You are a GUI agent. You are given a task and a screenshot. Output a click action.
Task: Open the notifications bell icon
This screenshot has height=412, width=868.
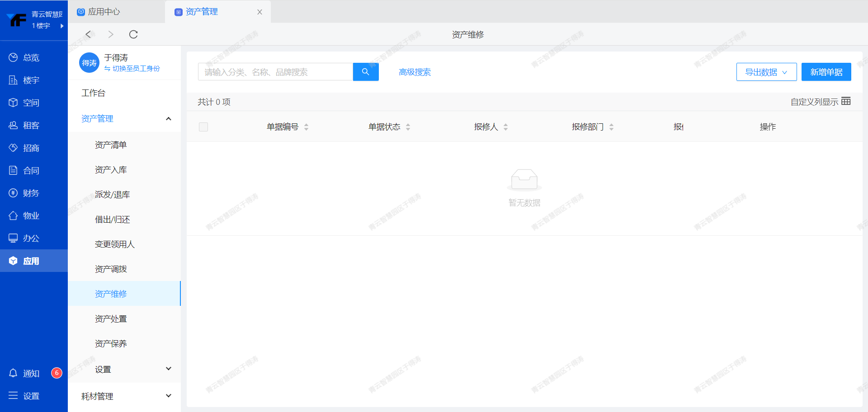point(13,373)
